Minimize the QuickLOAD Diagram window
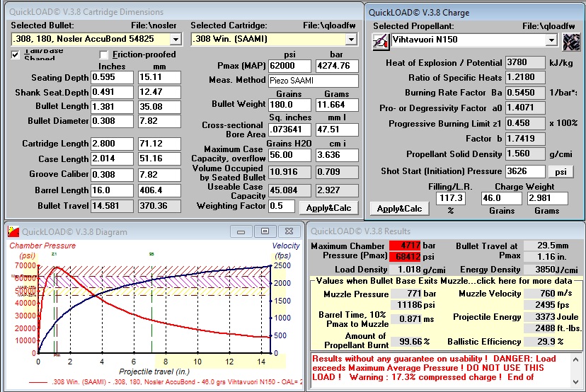 click(x=241, y=231)
